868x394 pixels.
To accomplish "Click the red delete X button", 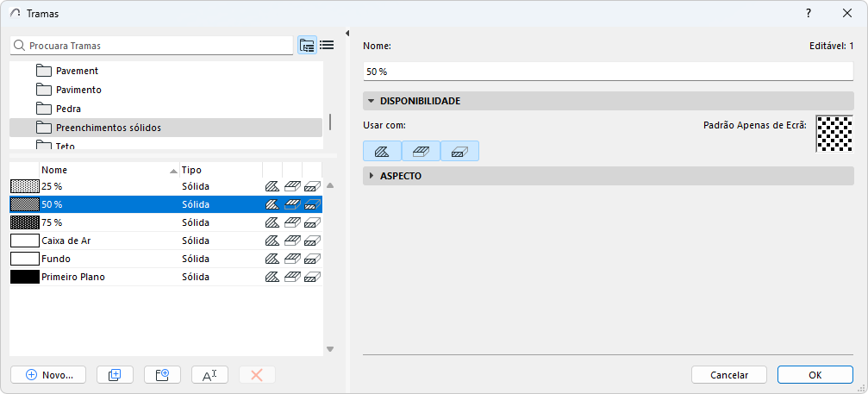I will point(257,375).
